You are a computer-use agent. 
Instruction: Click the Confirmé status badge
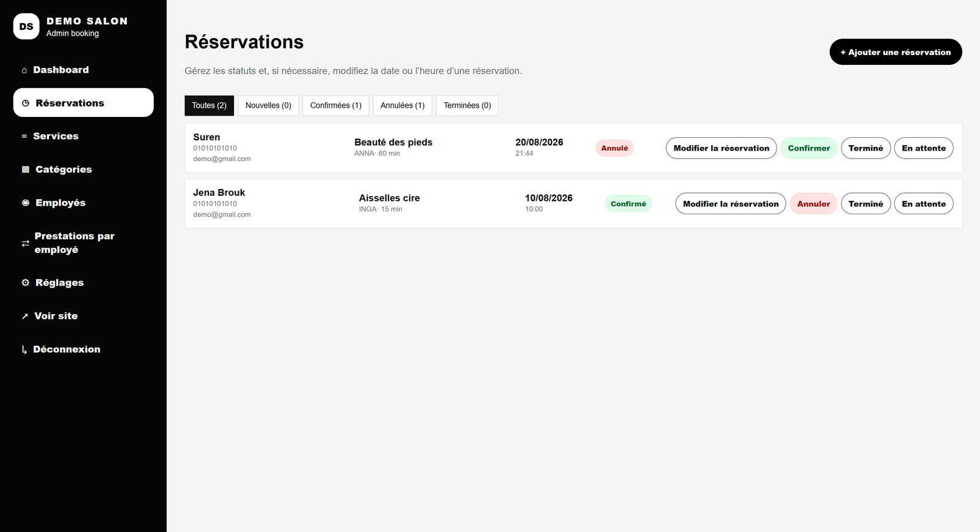[628, 204]
